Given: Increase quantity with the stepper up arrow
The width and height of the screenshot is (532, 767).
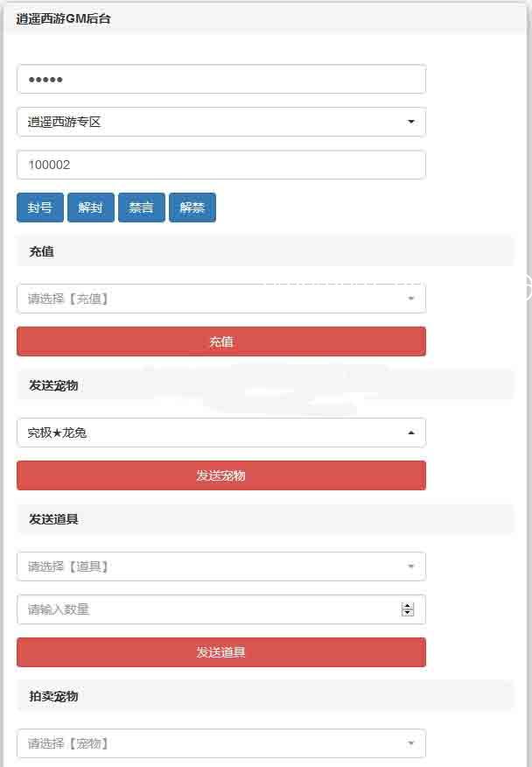Looking at the screenshot, I should point(408,606).
